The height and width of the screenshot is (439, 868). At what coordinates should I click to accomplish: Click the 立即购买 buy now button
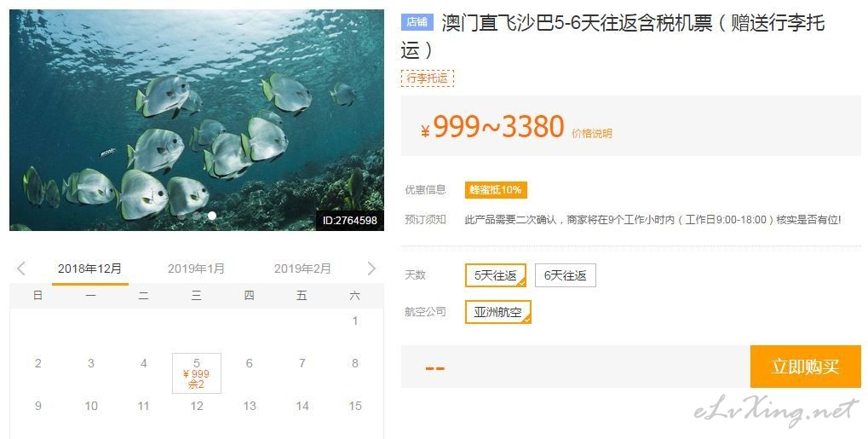point(806,367)
